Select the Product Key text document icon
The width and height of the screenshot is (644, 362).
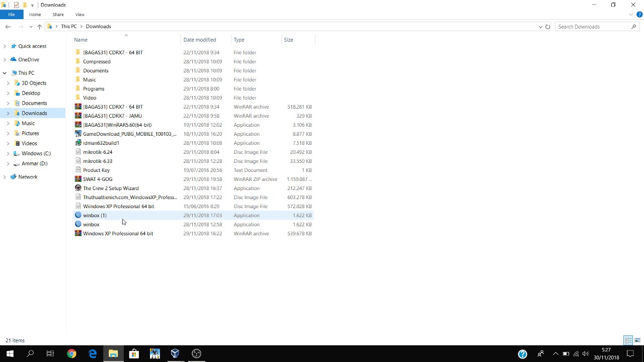78,170
